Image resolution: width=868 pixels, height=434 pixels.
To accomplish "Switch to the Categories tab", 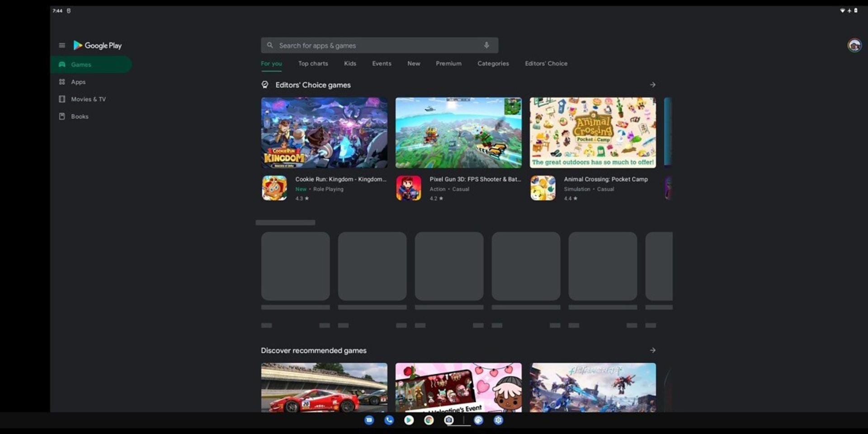I will [x=493, y=64].
